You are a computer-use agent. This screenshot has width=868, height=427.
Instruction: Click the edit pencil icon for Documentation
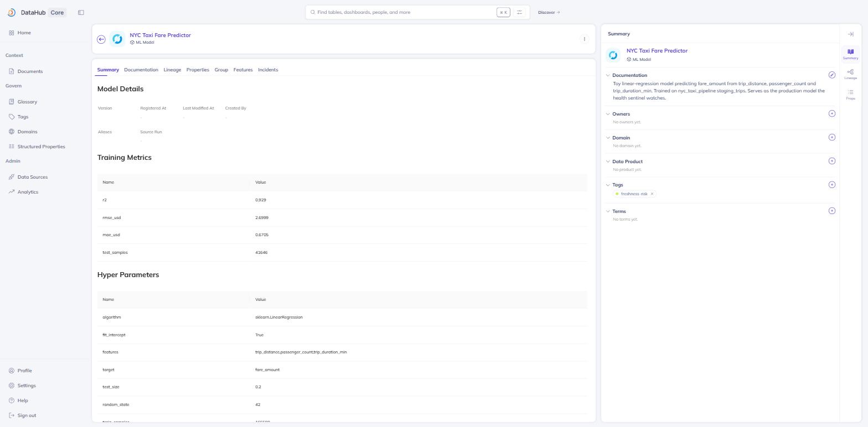(831, 75)
